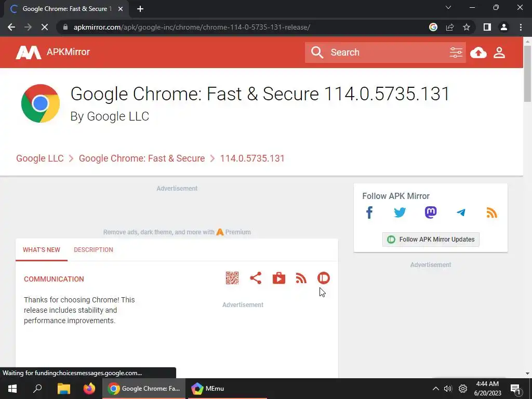The image size is (532, 399).
Task: Open the Chrome profile menu
Action: click(x=504, y=27)
